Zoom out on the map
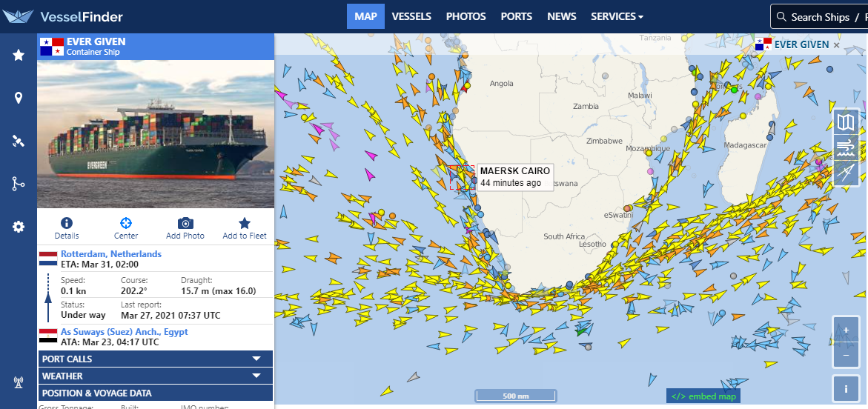This screenshot has width=868, height=409. (846, 355)
